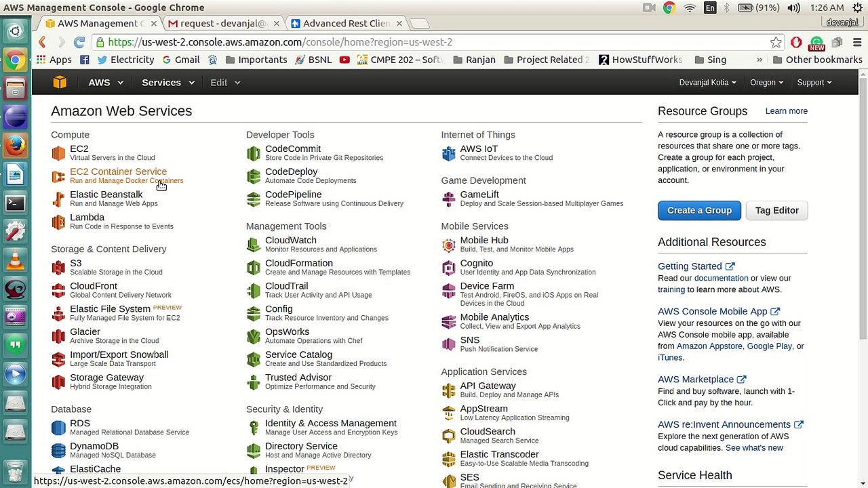The width and height of the screenshot is (868, 488).
Task: Open the Terminal from the launcher
Action: click(x=15, y=203)
